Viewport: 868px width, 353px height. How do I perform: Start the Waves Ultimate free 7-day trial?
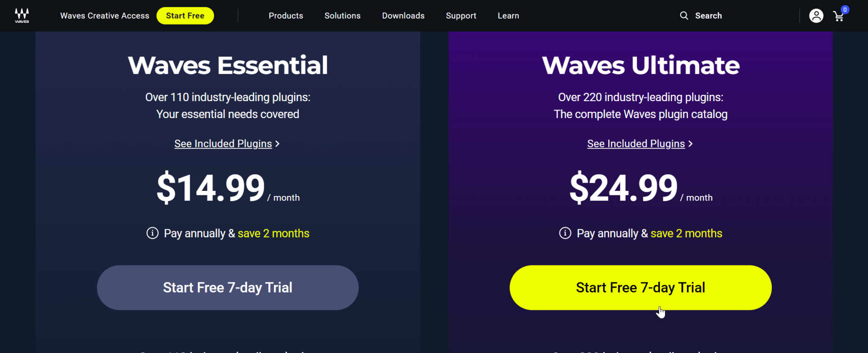click(640, 287)
